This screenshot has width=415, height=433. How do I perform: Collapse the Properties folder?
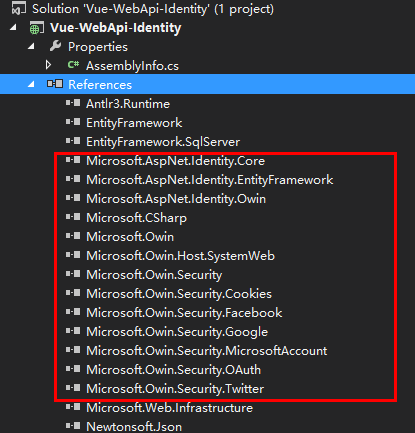[31, 47]
